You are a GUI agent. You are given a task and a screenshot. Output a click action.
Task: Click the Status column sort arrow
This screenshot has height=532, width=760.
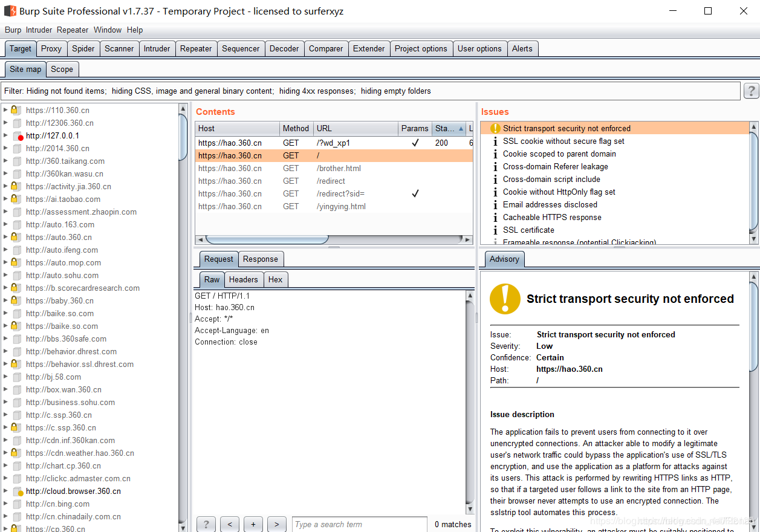tap(461, 128)
